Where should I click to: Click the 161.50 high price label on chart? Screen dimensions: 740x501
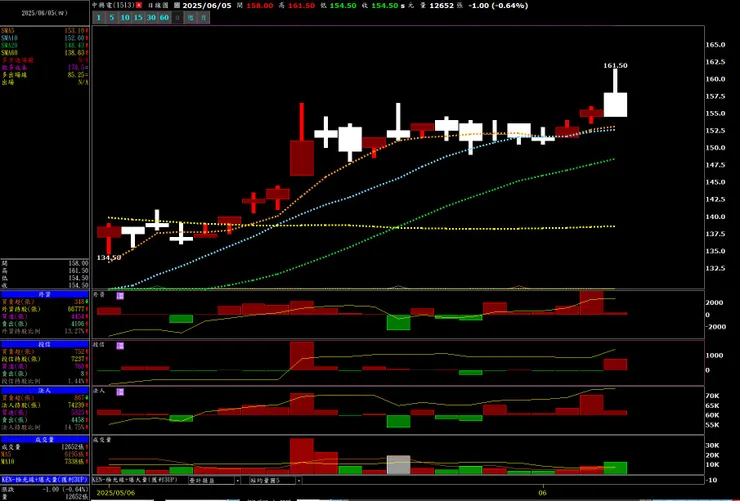tap(615, 66)
